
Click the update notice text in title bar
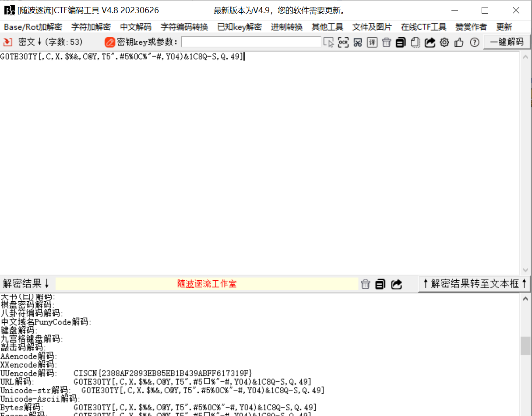[x=279, y=11]
